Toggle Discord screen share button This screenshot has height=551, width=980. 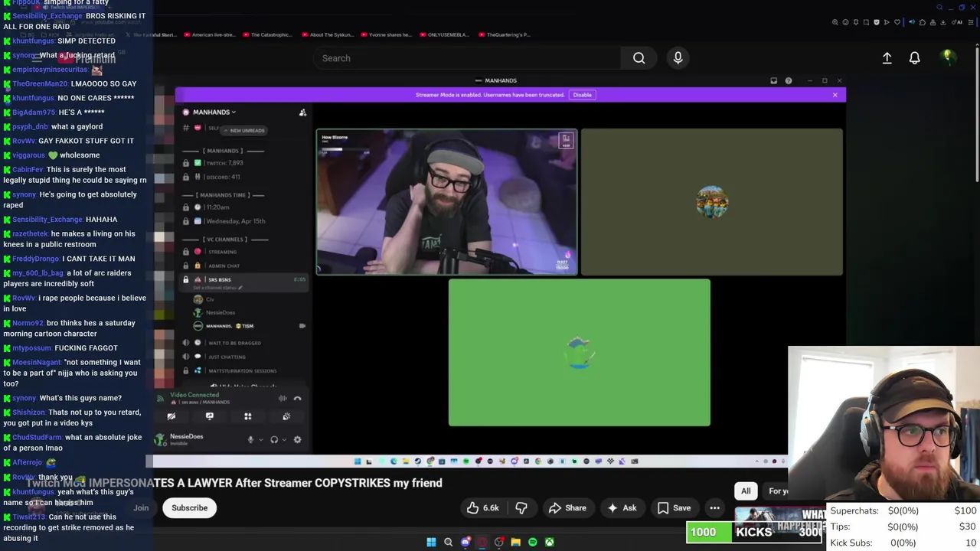tap(210, 416)
